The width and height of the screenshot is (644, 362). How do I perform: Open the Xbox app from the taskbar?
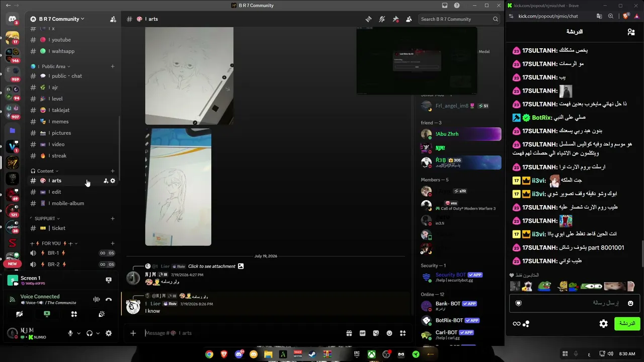[371, 354]
